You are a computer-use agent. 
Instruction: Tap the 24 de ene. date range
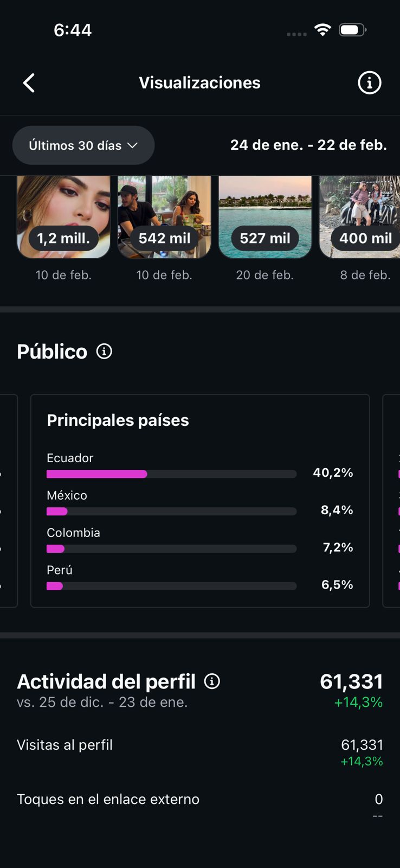[x=308, y=145]
